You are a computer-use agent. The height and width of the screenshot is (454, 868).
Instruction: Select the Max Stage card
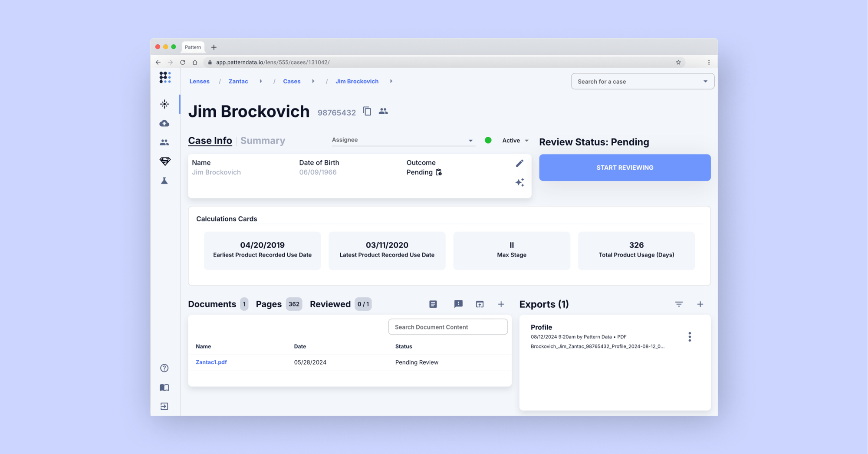tap(512, 250)
